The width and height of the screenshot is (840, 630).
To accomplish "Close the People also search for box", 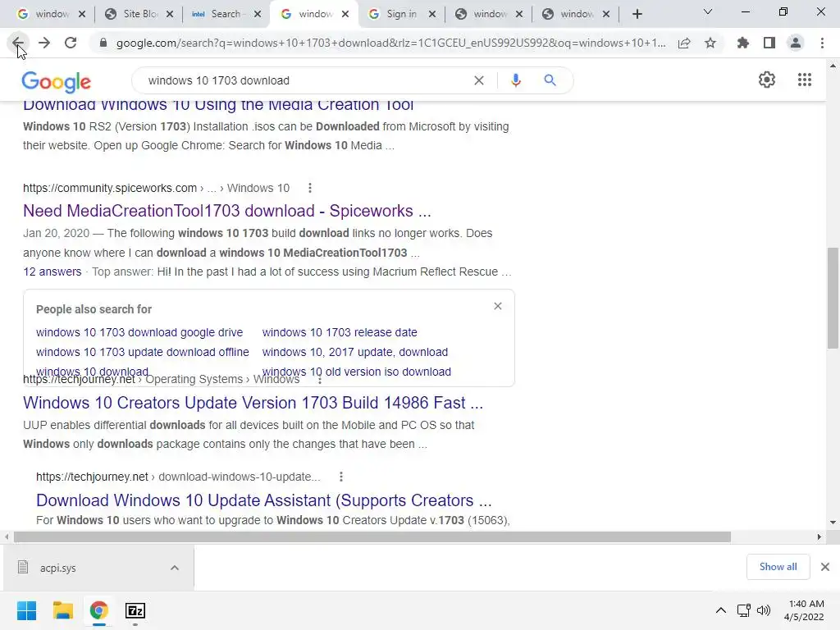I will click(x=498, y=306).
